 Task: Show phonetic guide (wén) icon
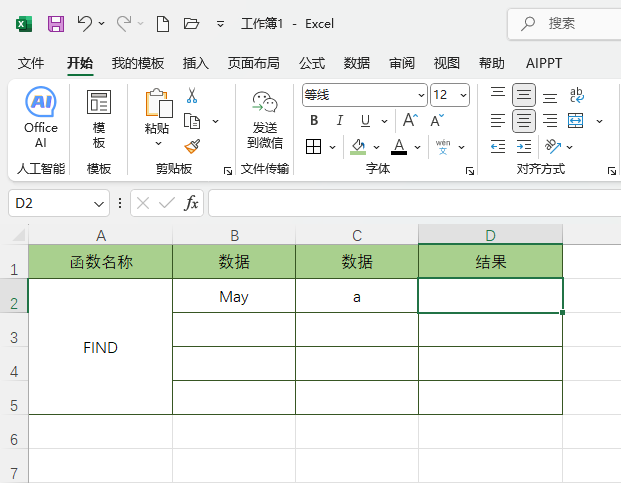point(443,147)
